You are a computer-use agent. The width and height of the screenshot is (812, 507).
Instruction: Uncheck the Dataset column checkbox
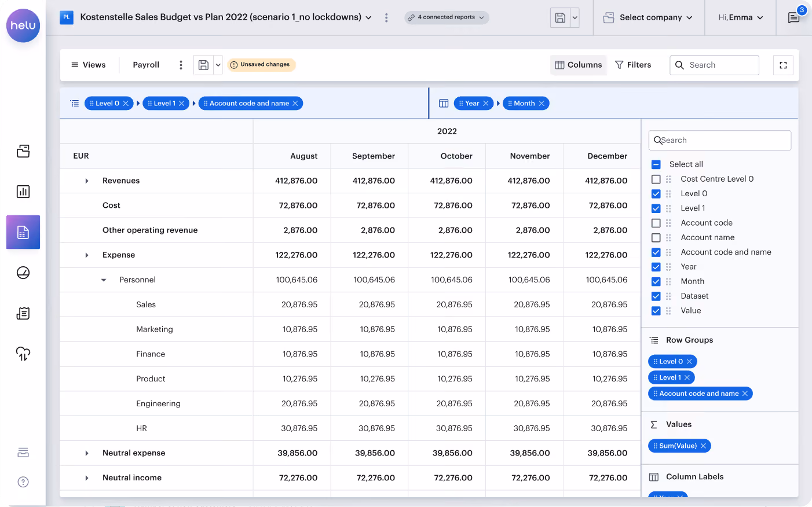[x=656, y=296]
